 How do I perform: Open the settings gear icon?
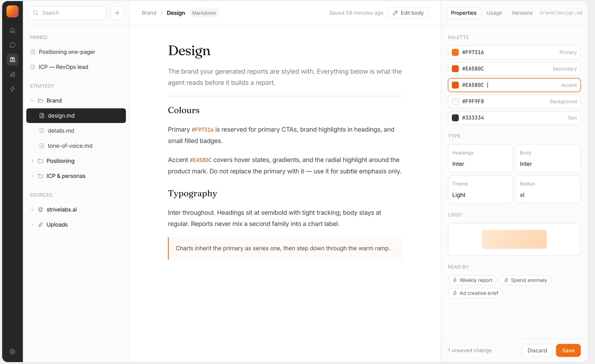tap(12, 352)
